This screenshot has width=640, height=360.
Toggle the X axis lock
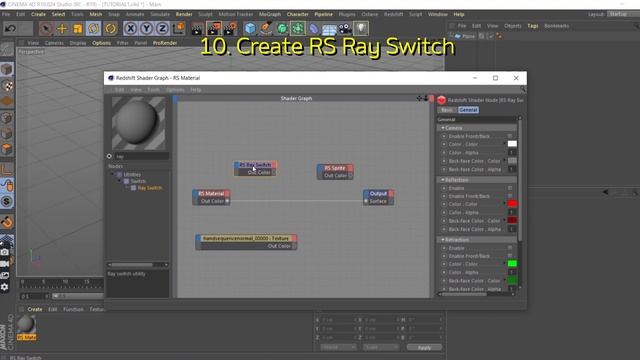(130, 29)
